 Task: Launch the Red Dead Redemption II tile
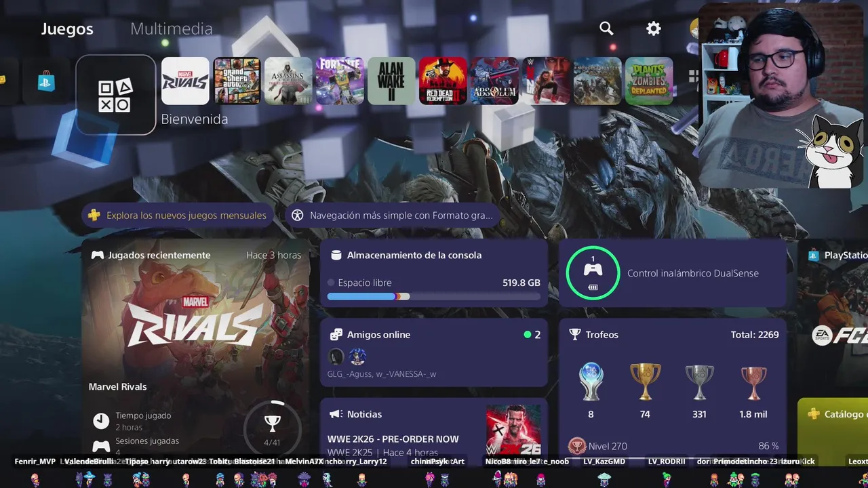click(443, 81)
